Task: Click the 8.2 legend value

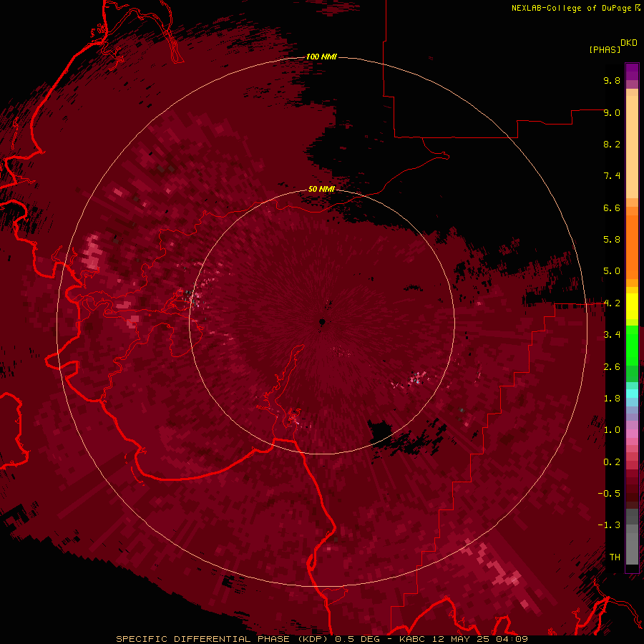Action: pos(612,144)
